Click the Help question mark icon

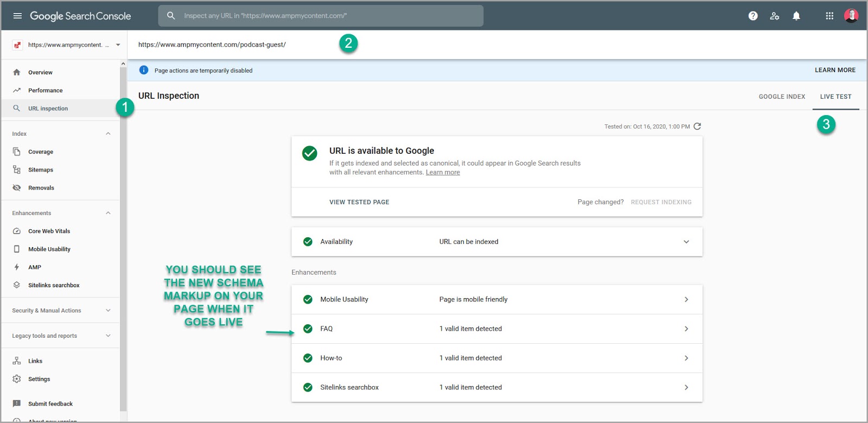coord(753,16)
